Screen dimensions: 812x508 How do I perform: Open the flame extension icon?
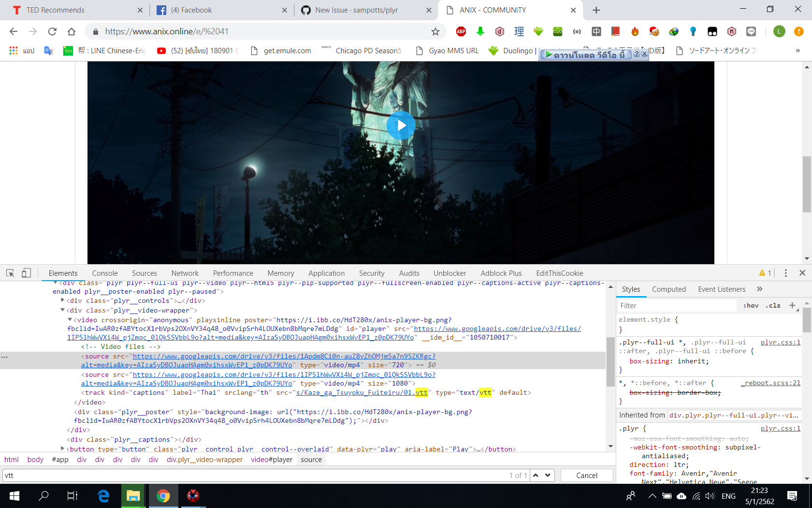pos(635,31)
